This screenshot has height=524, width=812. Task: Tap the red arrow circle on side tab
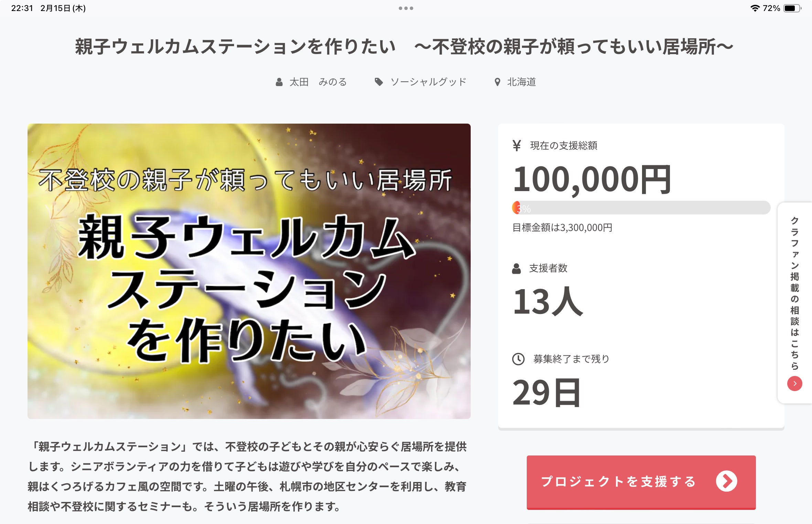[794, 384]
